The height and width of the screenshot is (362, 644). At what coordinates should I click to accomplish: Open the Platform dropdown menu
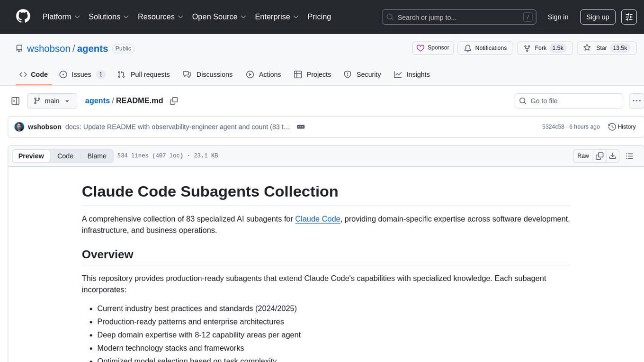tap(61, 17)
